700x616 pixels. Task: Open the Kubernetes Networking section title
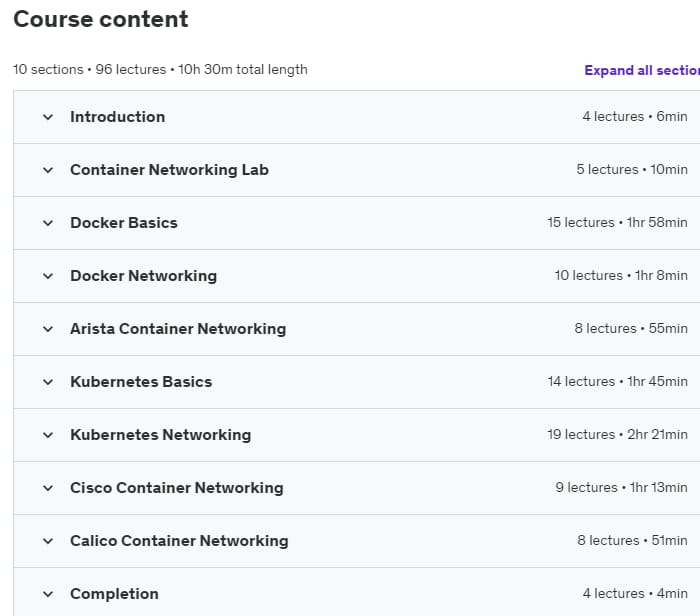[161, 435]
